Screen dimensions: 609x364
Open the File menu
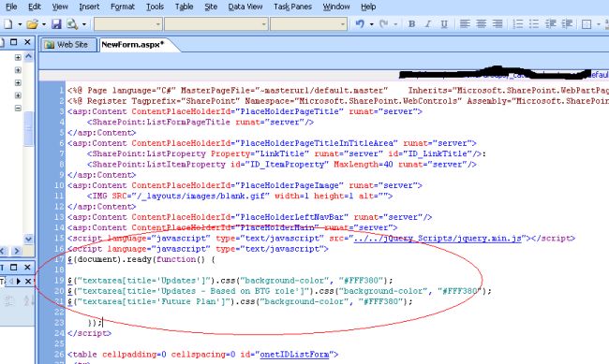pos(11,7)
